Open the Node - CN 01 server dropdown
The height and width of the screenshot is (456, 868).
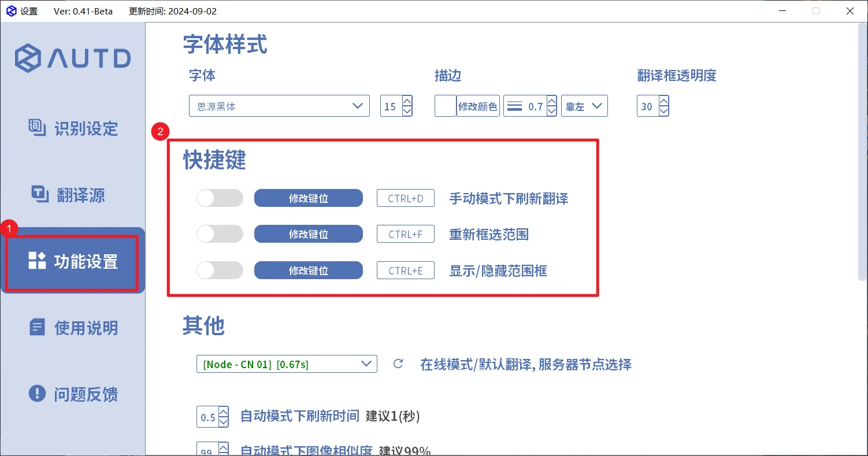click(287, 364)
